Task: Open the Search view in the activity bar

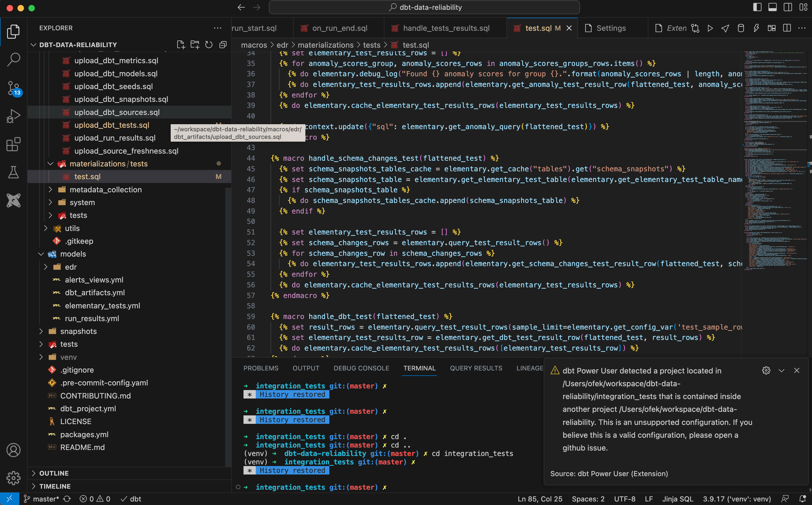Action: point(13,59)
